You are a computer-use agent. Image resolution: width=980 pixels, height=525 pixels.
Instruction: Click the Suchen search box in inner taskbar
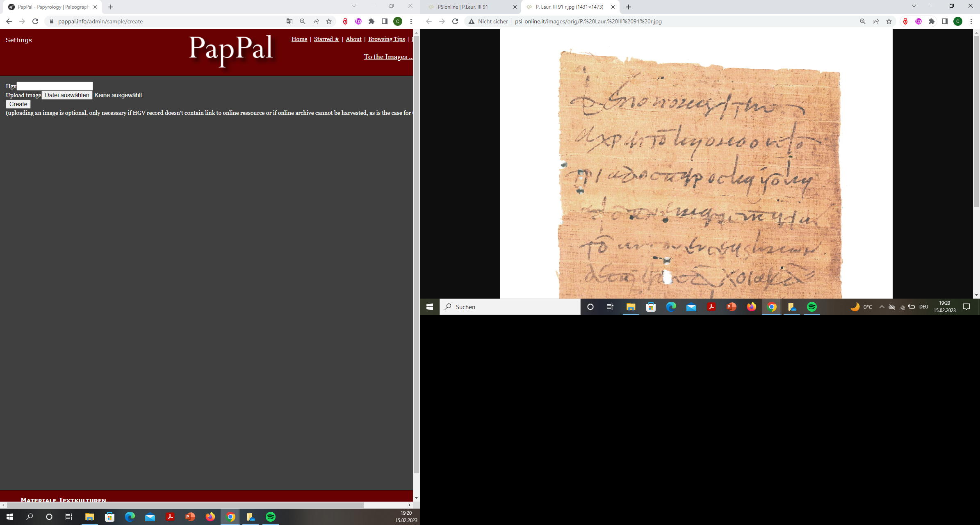pos(510,307)
